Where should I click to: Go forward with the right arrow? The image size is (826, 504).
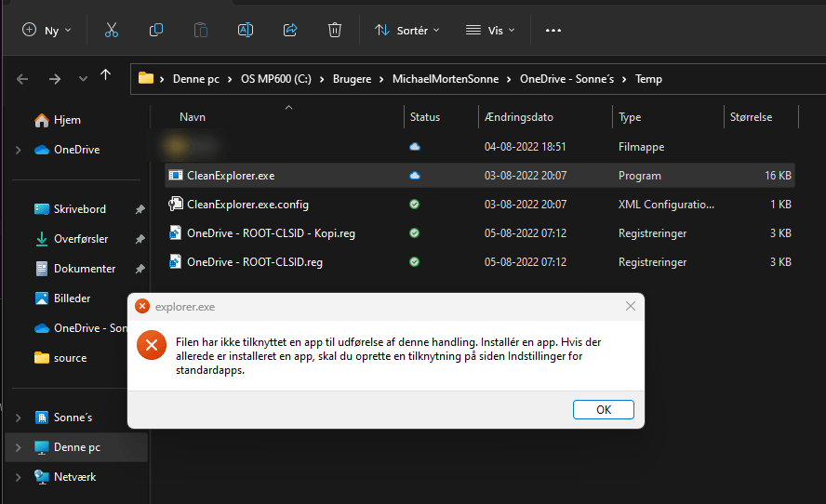(x=54, y=79)
